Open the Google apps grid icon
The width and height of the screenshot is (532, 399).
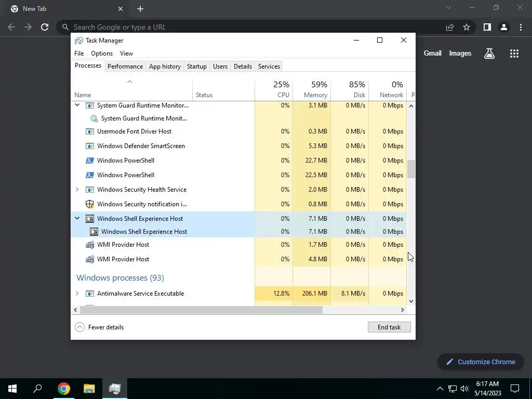514,54
